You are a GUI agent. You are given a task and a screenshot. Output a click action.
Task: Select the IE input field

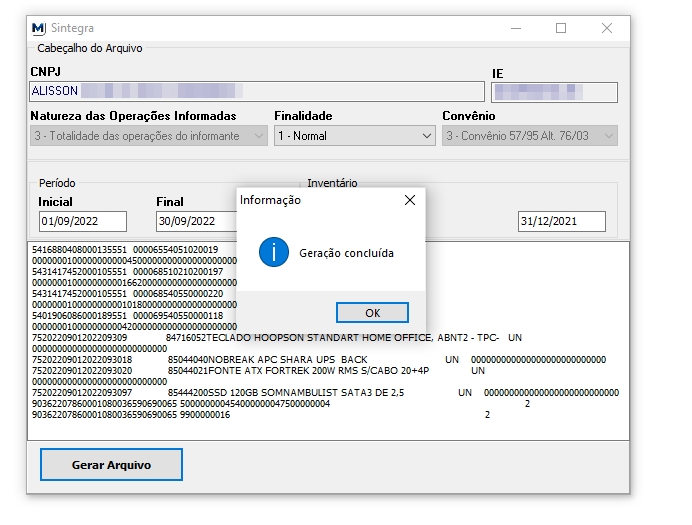point(554,93)
